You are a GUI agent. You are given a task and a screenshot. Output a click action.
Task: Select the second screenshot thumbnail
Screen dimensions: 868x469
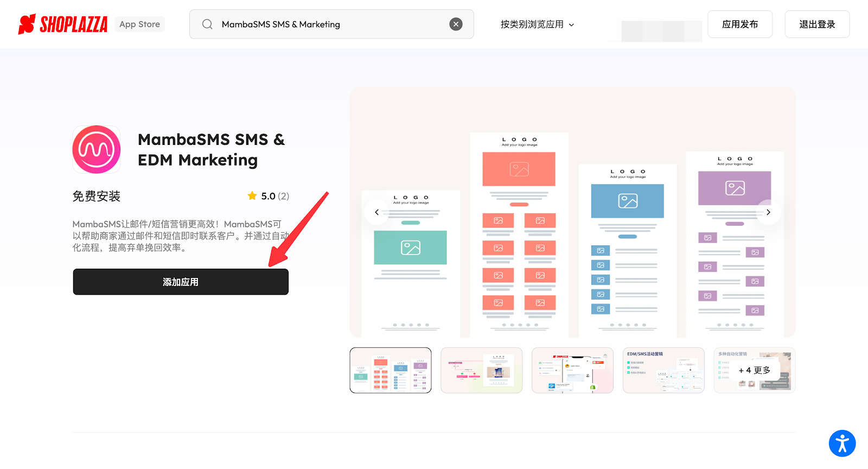481,370
